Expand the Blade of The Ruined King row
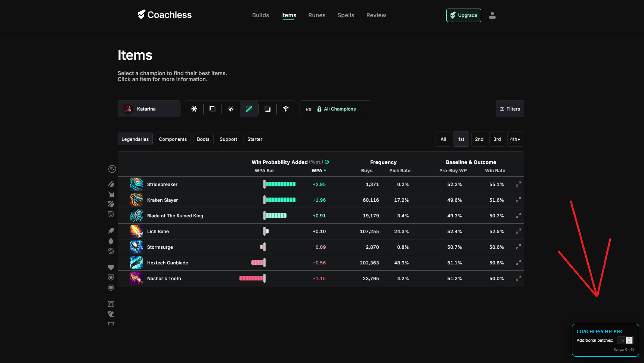The image size is (644, 363). click(x=518, y=216)
